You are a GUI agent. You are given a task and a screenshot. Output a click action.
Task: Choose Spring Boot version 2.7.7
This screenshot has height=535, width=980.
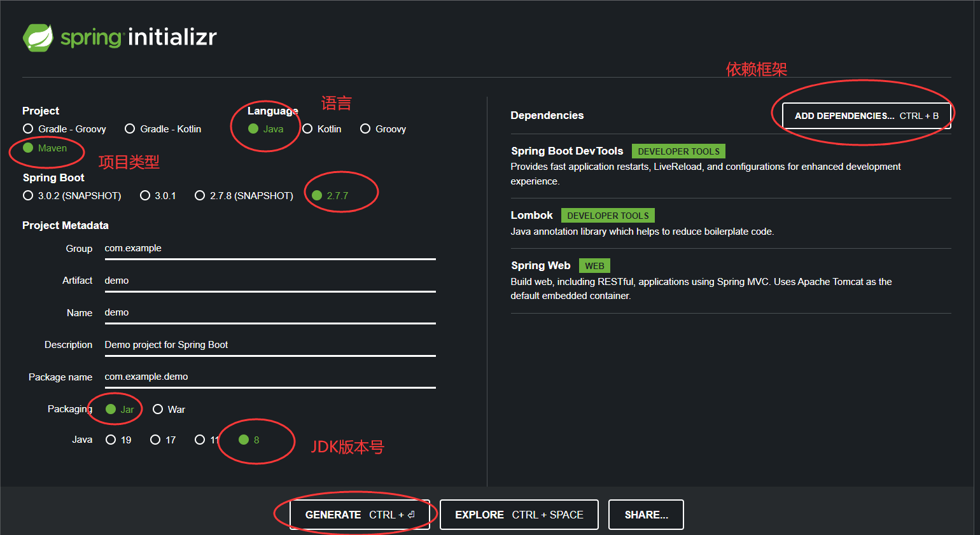pyautogui.click(x=330, y=196)
